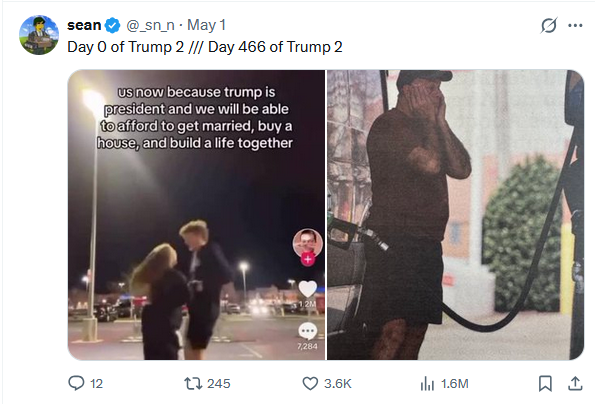Click the 3.6K likes count

point(338,384)
